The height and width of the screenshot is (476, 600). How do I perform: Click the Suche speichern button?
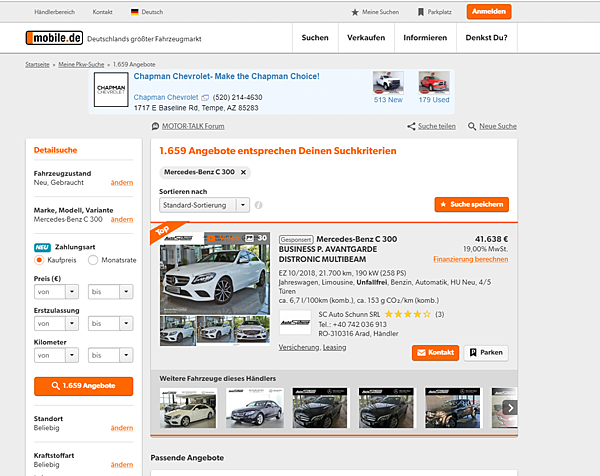click(x=472, y=205)
